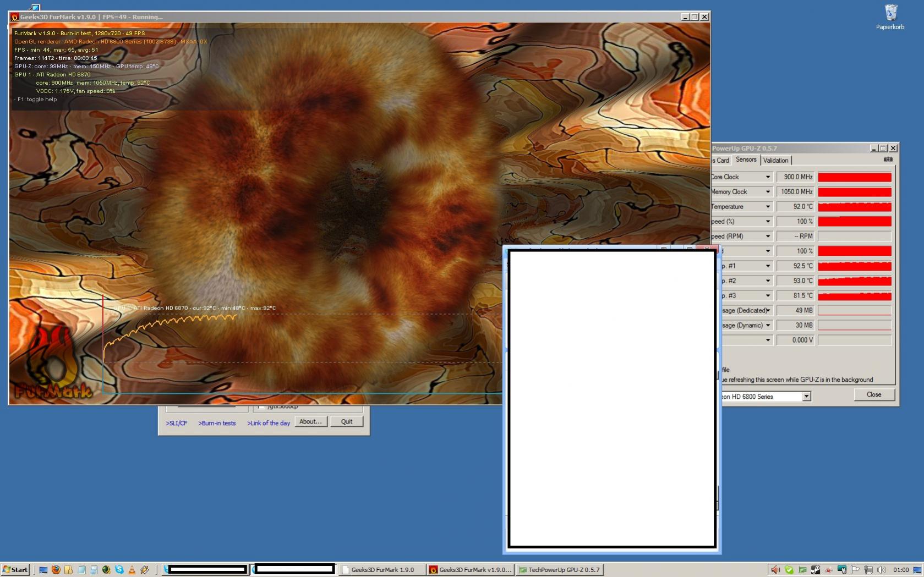This screenshot has height=577, width=924.
Task: Click the 900.0 MHz core clock value
Action: coord(795,177)
